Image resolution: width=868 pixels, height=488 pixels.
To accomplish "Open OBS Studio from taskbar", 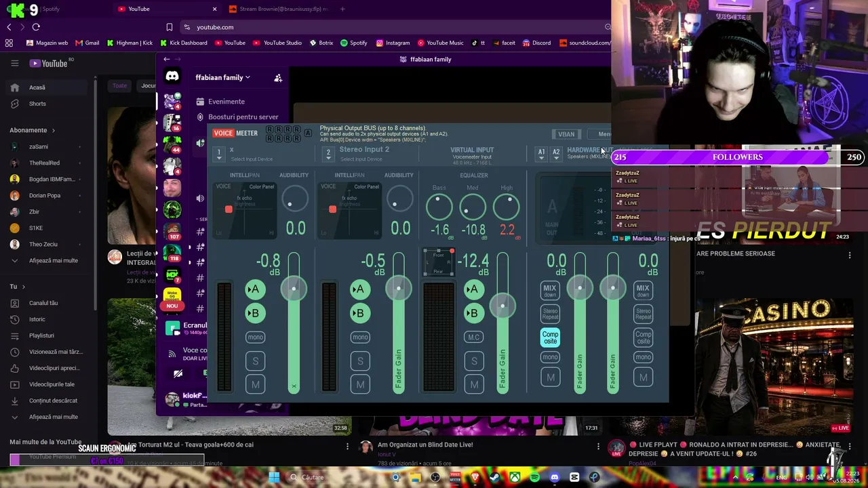I will click(x=435, y=477).
